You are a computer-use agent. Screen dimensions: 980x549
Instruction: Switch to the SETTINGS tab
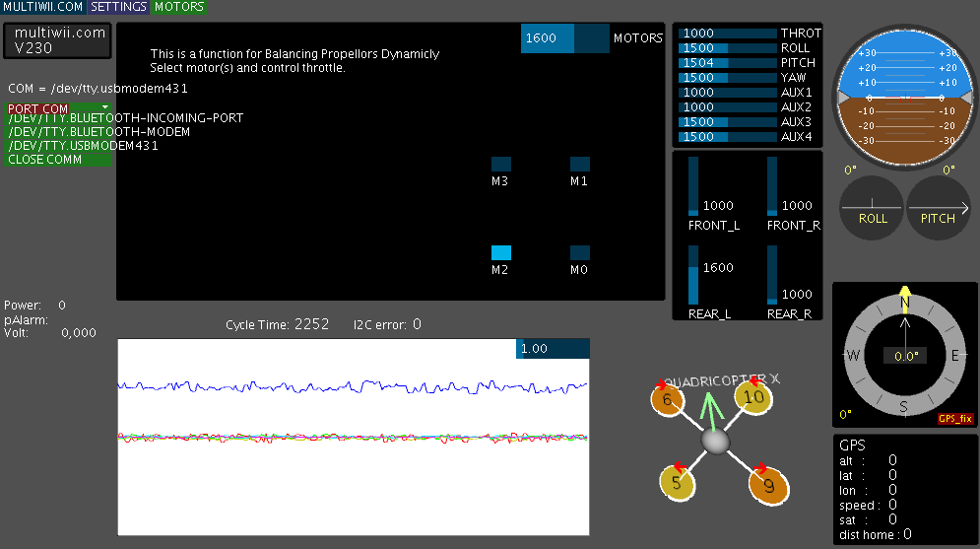[118, 7]
